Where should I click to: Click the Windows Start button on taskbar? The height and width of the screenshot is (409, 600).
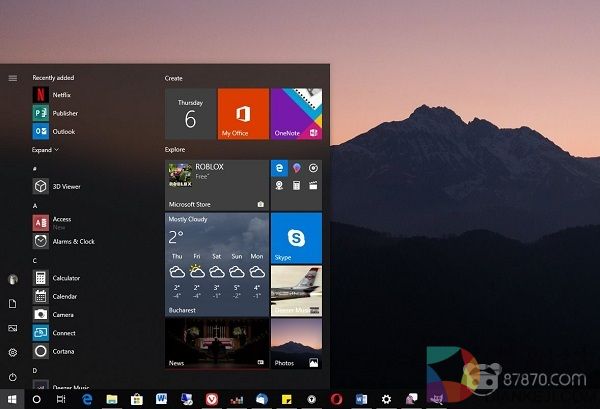click(12, 399)
